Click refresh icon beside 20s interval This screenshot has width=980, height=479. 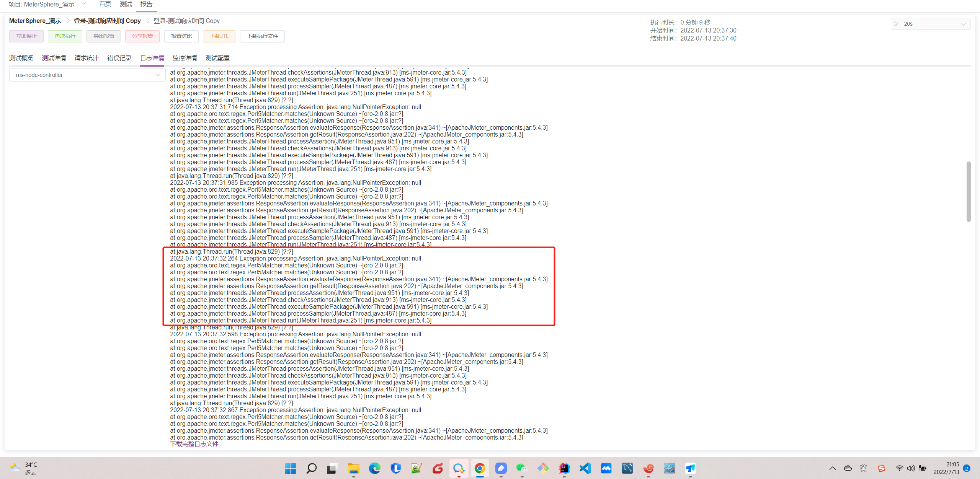(896, 24)
